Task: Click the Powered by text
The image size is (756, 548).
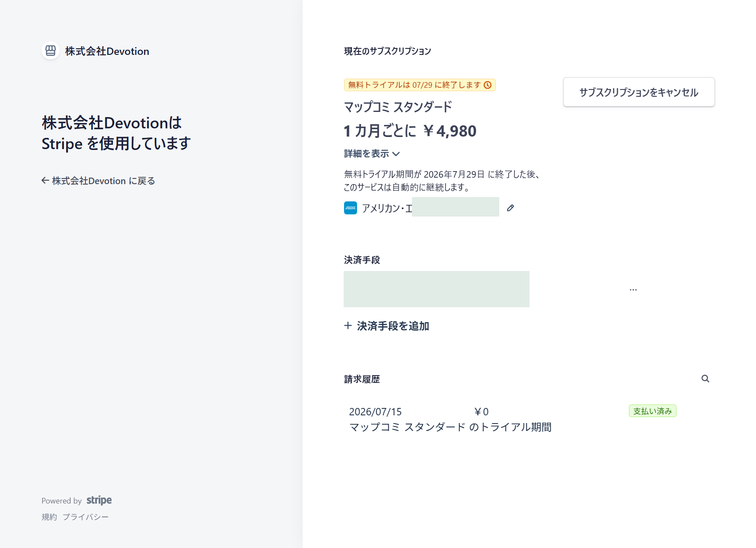Action: click(61, 500)
